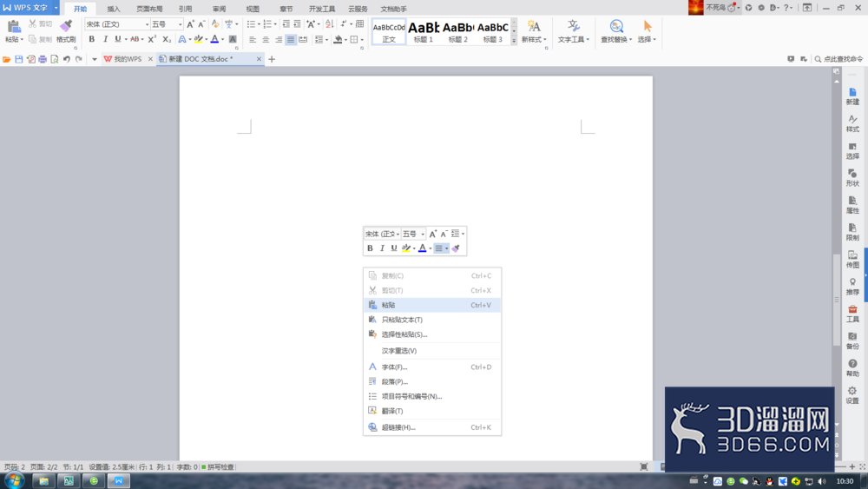Expand the font name dropdown in ribbon

148,24
